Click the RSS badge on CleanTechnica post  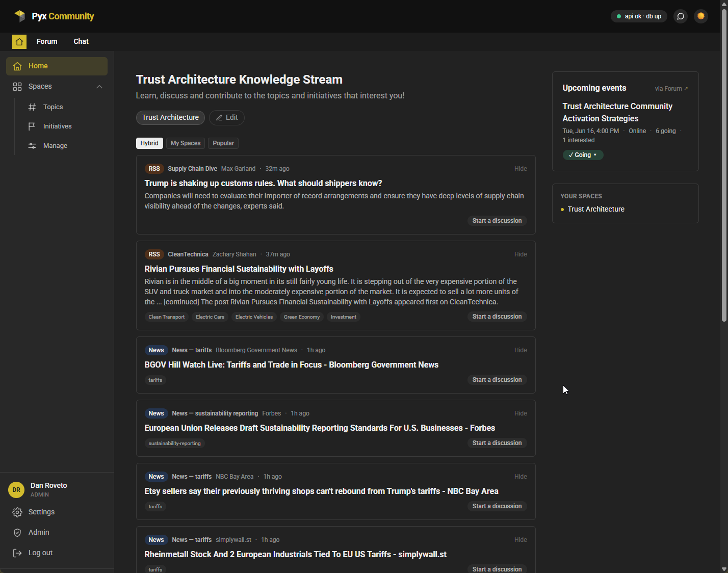tap(154, 254)
